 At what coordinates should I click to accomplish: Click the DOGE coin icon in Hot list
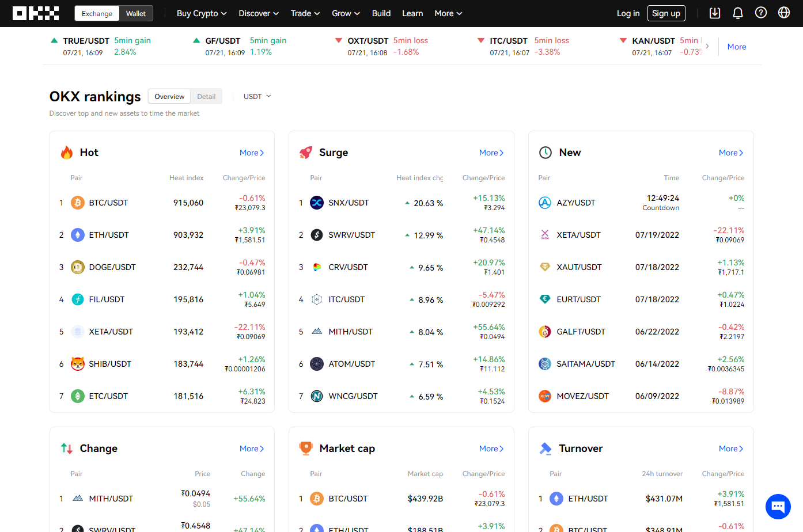click(78, 267)
